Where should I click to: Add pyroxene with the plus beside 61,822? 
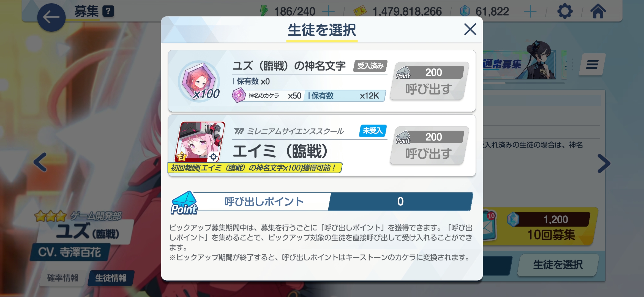click(x=530, y=12)
